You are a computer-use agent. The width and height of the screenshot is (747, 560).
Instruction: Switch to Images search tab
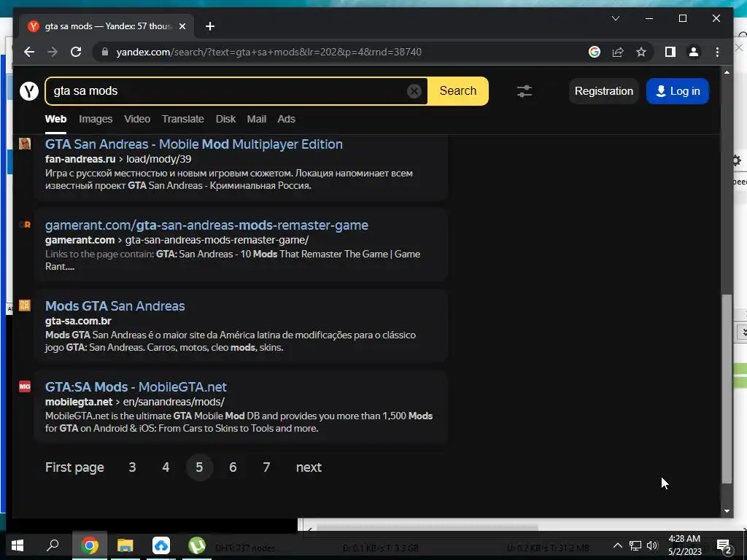[96, 119]
